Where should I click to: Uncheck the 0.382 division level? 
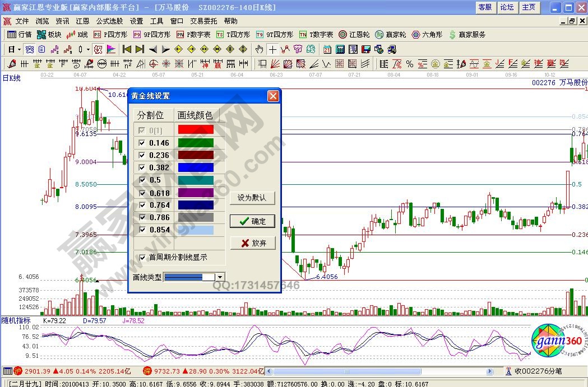click(x=142, y=167)
